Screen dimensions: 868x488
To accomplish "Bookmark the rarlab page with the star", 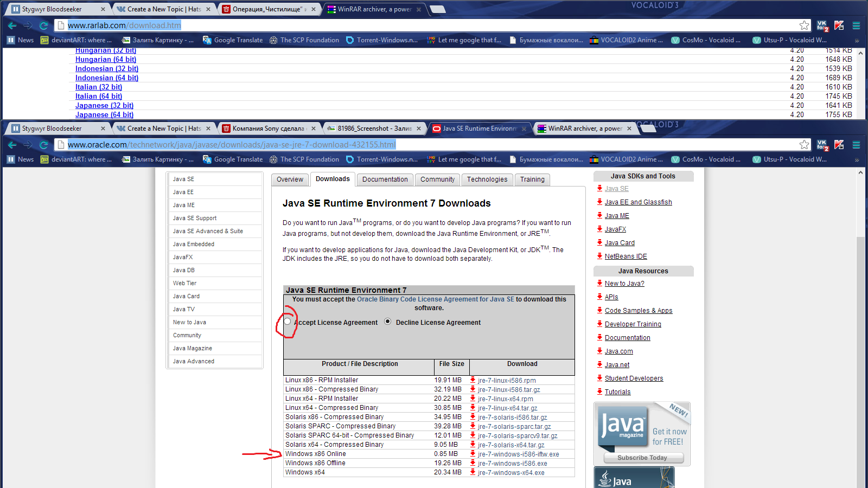I will [x=804, y=25].
